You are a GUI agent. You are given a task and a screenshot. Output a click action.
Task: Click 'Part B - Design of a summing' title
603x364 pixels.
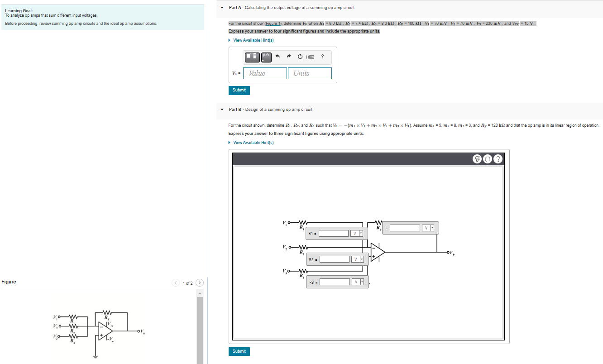(270, 110)
